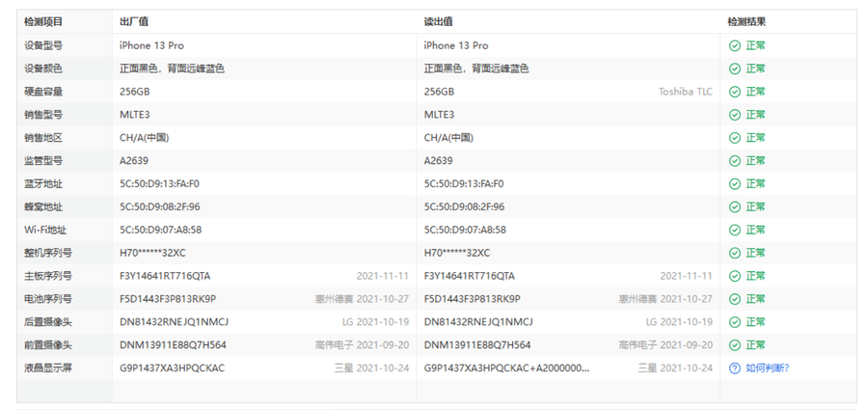Screen dimensions: 868x410
Task: Click factory regulatory model 'A2639'
Action: [134, 161]
